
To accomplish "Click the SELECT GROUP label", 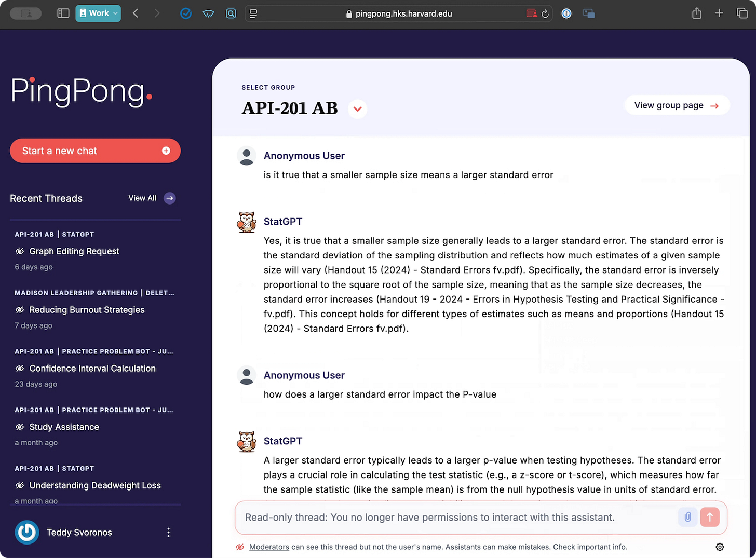I will pos(268,88).
